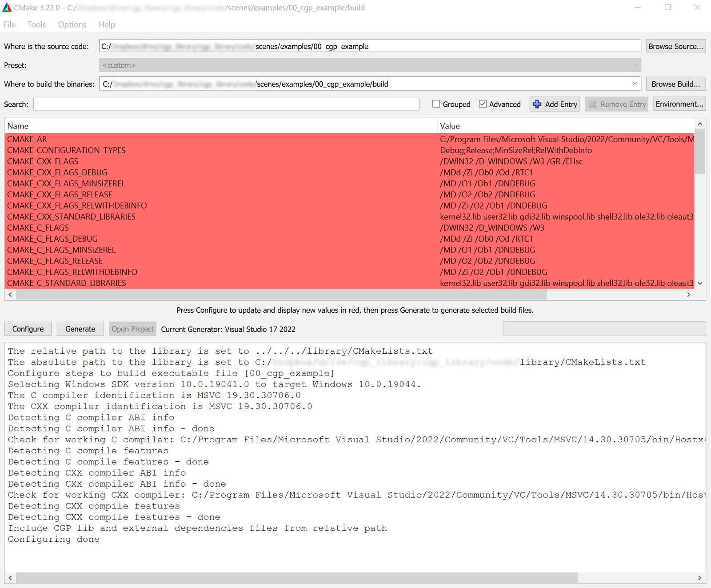Click the CMake logo icon in title bar
711x588 pixels.
point(7,8)
